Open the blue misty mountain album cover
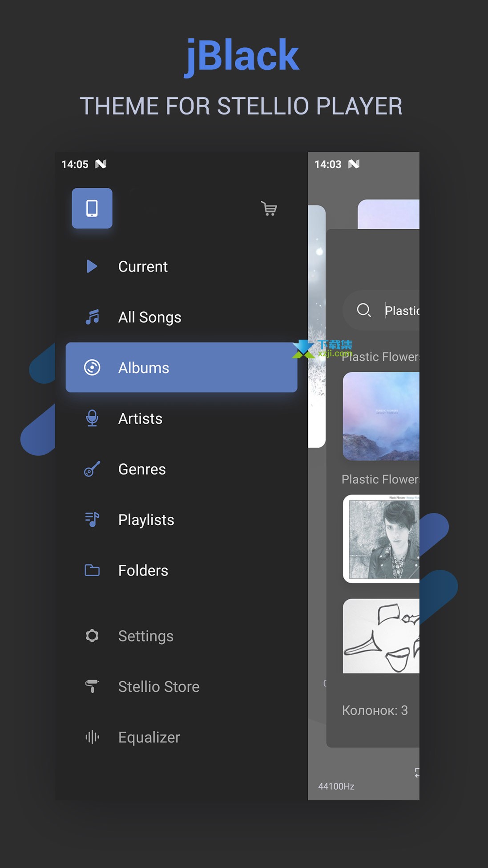 (x=381, y=416)
